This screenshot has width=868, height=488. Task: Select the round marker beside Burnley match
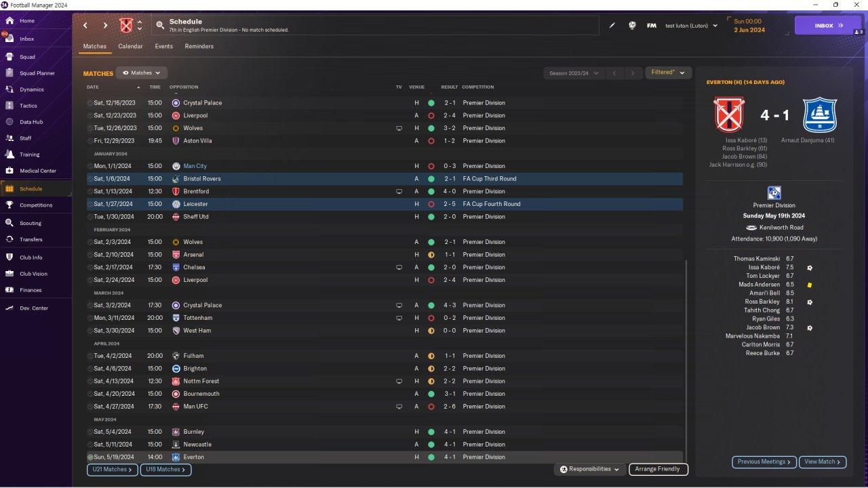point(90,432)
